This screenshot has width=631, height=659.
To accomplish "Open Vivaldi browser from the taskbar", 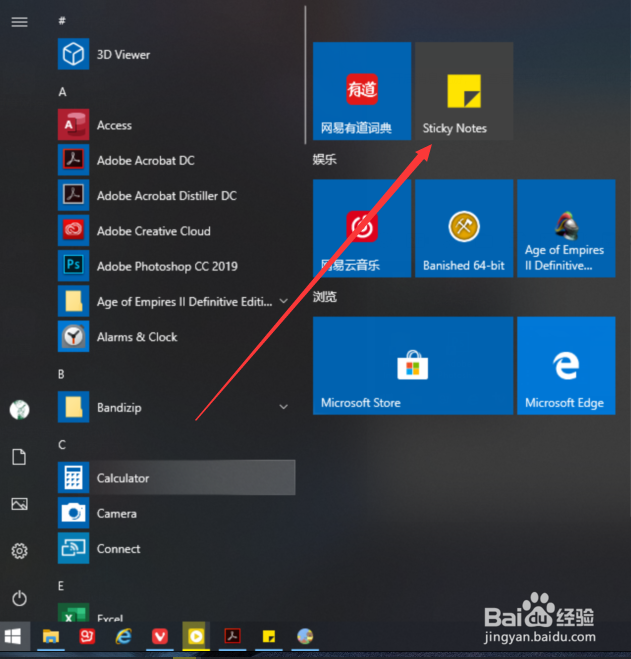I will [160, 636].
